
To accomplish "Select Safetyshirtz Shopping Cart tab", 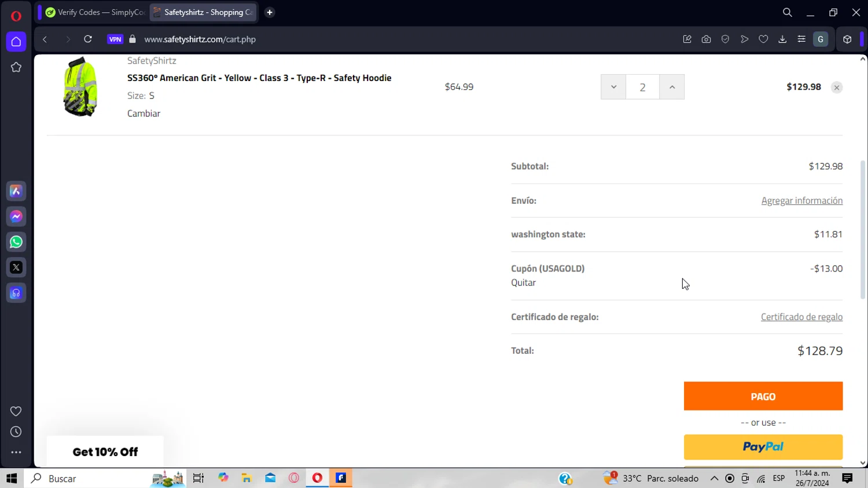I will point(203,12).
